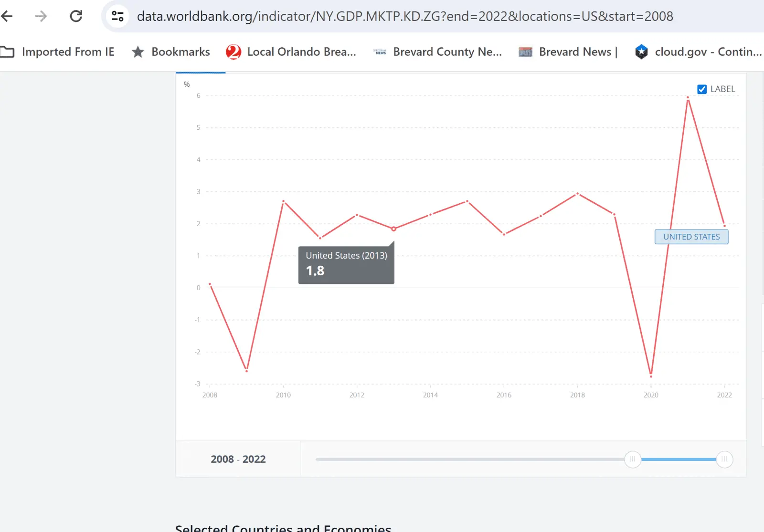Reload the World Bank page

point(76,16)
